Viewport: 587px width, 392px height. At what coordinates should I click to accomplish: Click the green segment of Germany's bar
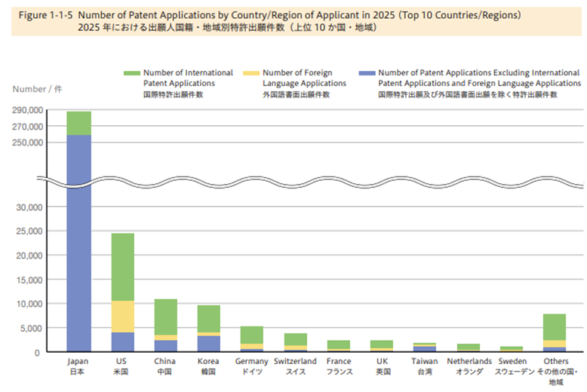tap(252, 335)
